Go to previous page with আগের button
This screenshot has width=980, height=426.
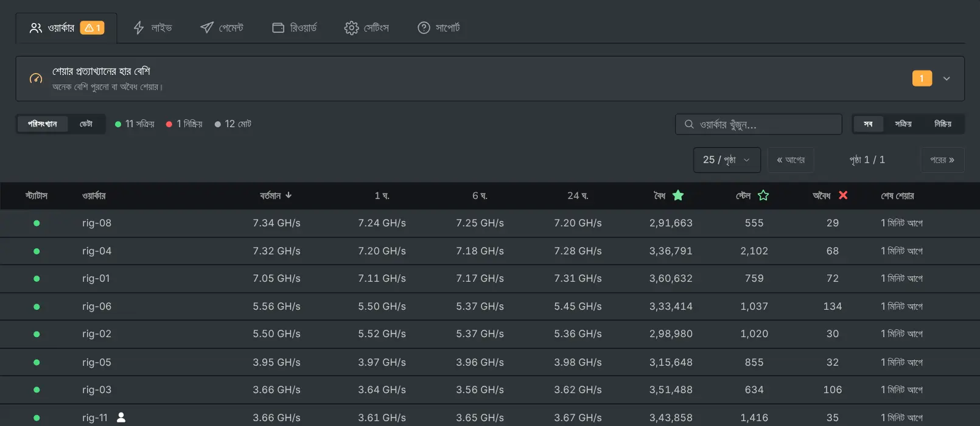[791, 160]
